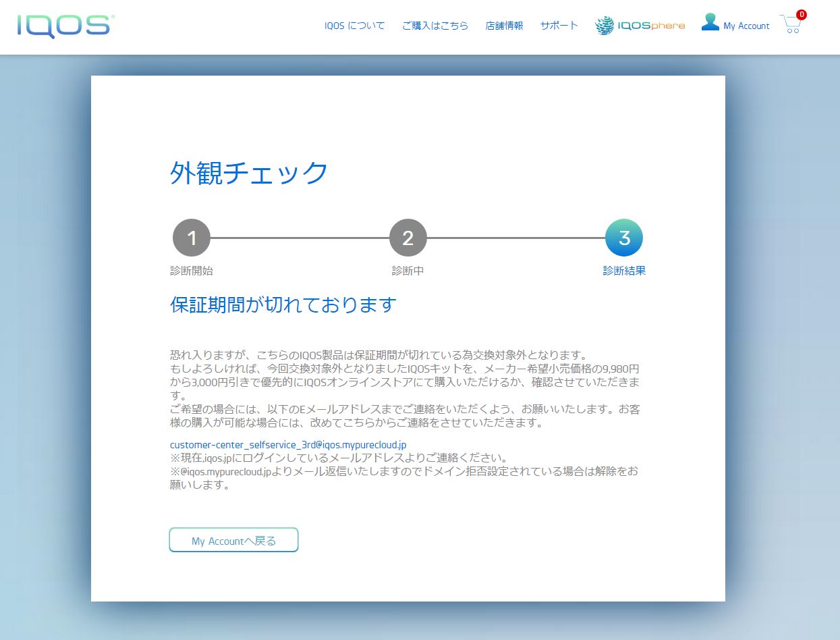
Task: Open the IQOS について menu
Action: point(355,26)
